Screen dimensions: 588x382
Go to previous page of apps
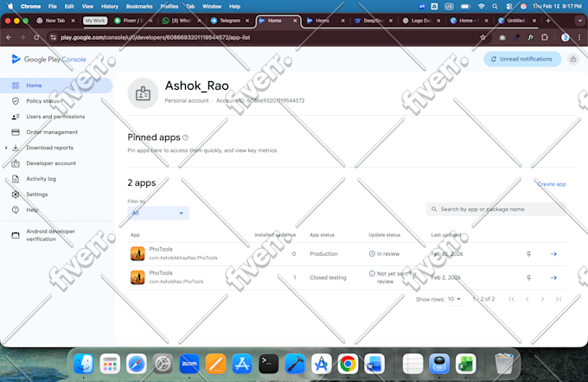pos(527,299)
